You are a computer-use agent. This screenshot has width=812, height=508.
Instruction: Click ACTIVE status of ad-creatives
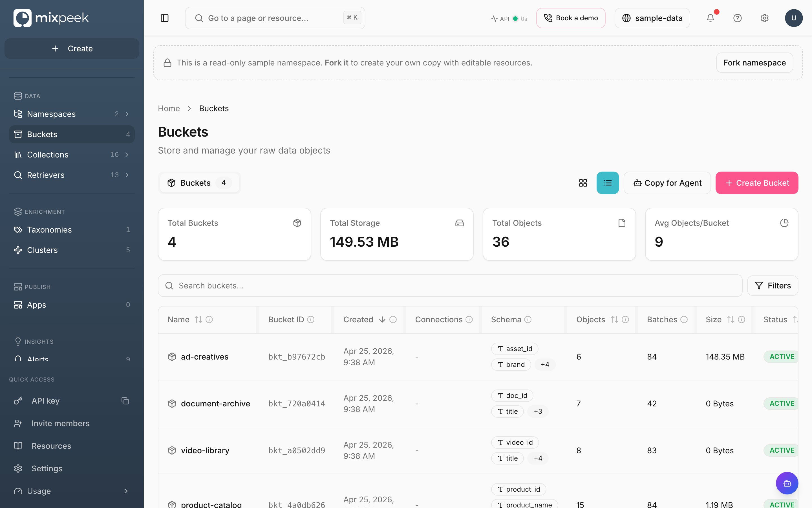click(x=782, y=357)
